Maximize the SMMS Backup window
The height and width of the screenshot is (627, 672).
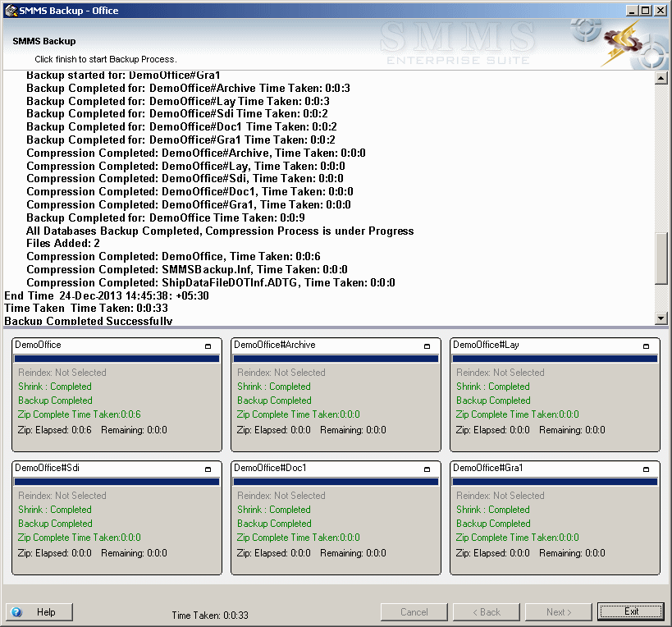(x=646, y=11)
